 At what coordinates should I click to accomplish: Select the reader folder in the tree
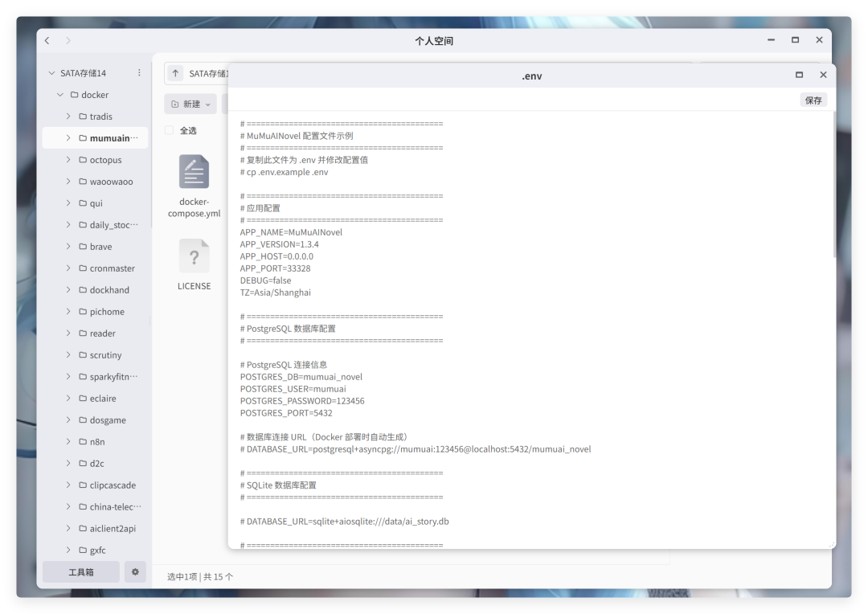point(95,334)
